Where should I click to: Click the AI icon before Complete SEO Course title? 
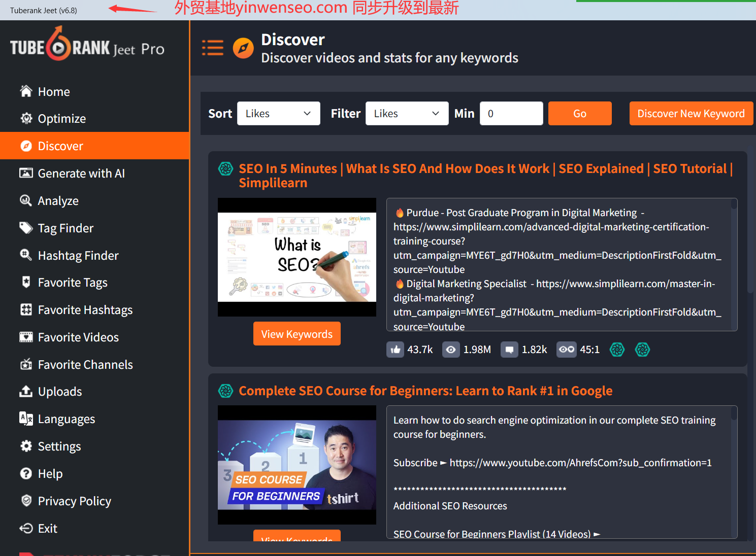pyautogui.click(x=225, y=391)
